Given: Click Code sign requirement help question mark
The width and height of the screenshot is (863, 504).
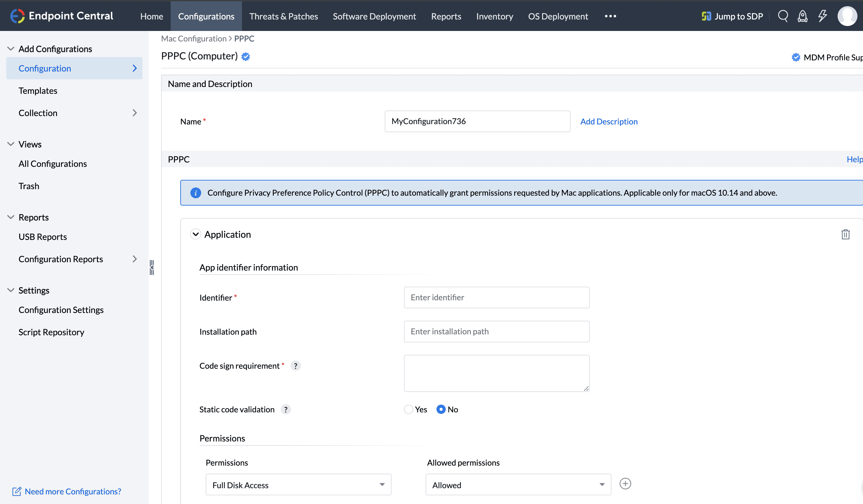Looking at the screenshot, I should click(296, 366).
